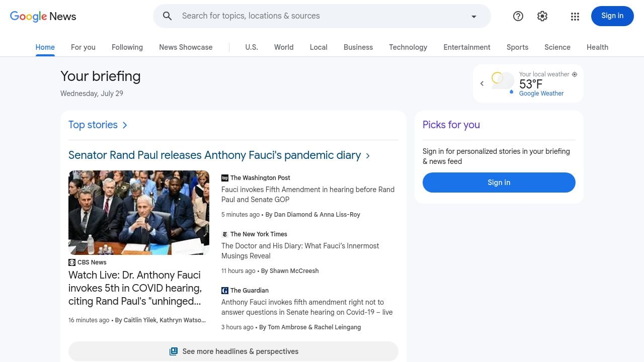Open the Entertainment section
This screenshot has width=644, height=362.
[467, 47]
